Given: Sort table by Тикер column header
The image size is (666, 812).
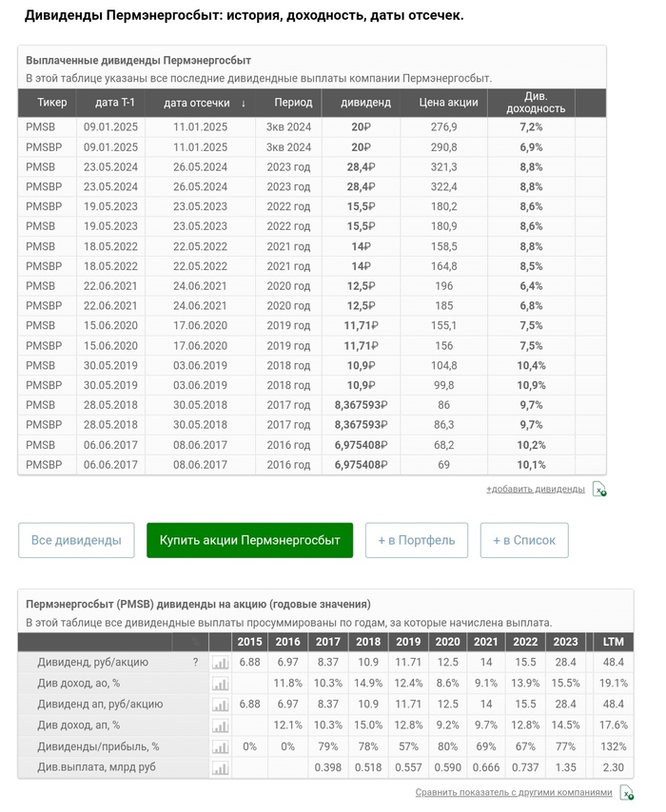Looking at the screenshot, I should coord(52,103).
